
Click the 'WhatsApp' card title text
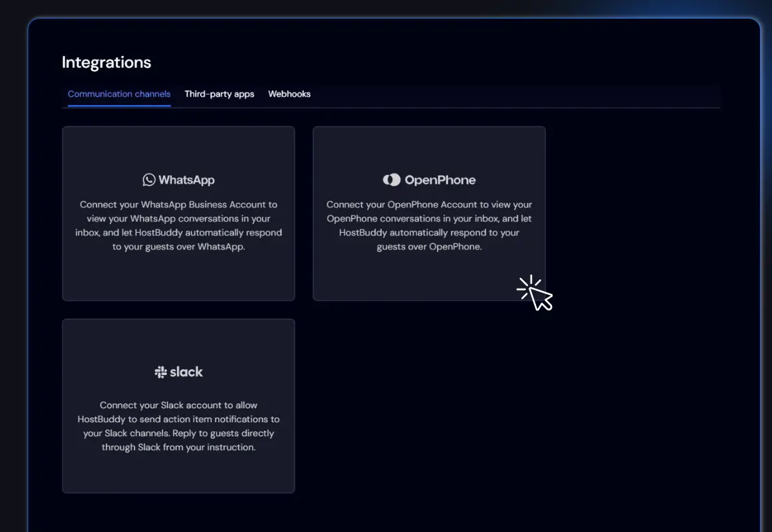coord(187,180)
